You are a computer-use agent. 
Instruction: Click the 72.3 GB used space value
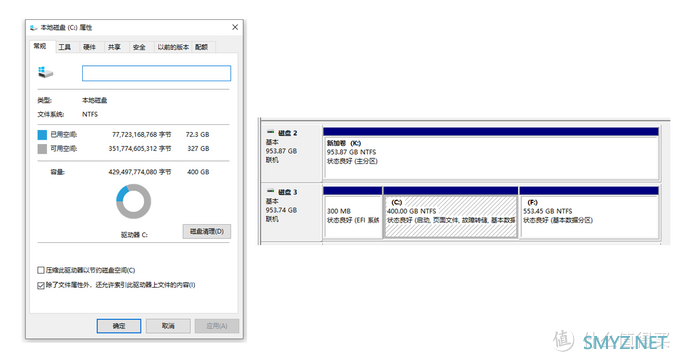(x=197, y=135)
